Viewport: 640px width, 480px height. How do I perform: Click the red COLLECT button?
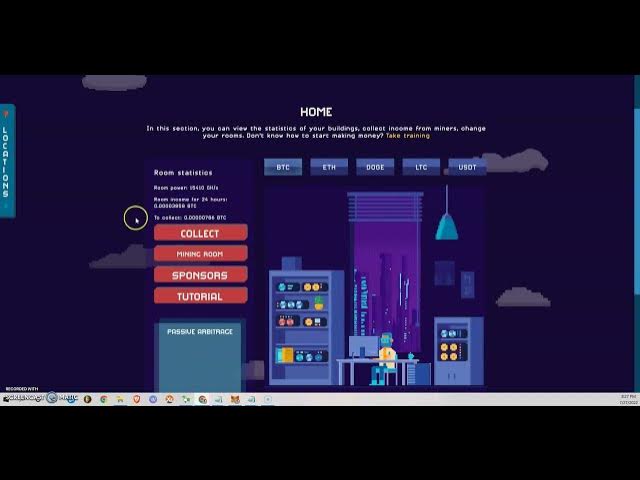point(200,233)
